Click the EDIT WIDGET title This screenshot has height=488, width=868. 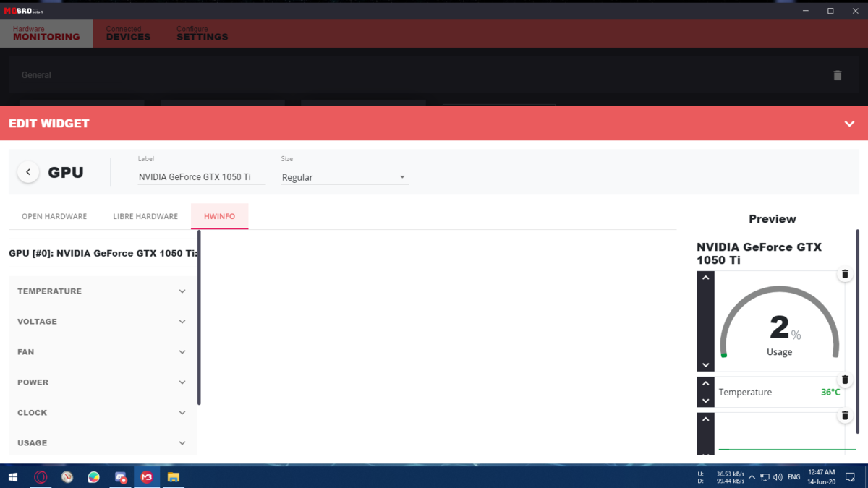point(49,124)
